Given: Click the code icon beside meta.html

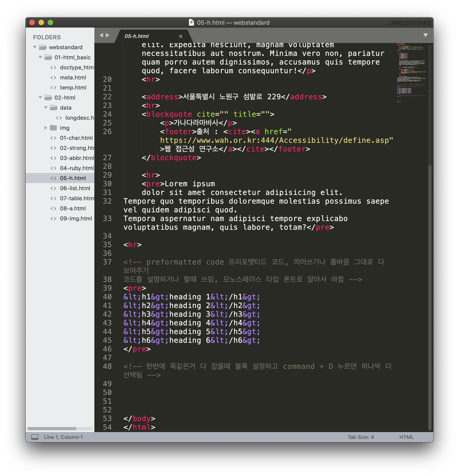Looking at the screenshot, I should click(54, 78).
